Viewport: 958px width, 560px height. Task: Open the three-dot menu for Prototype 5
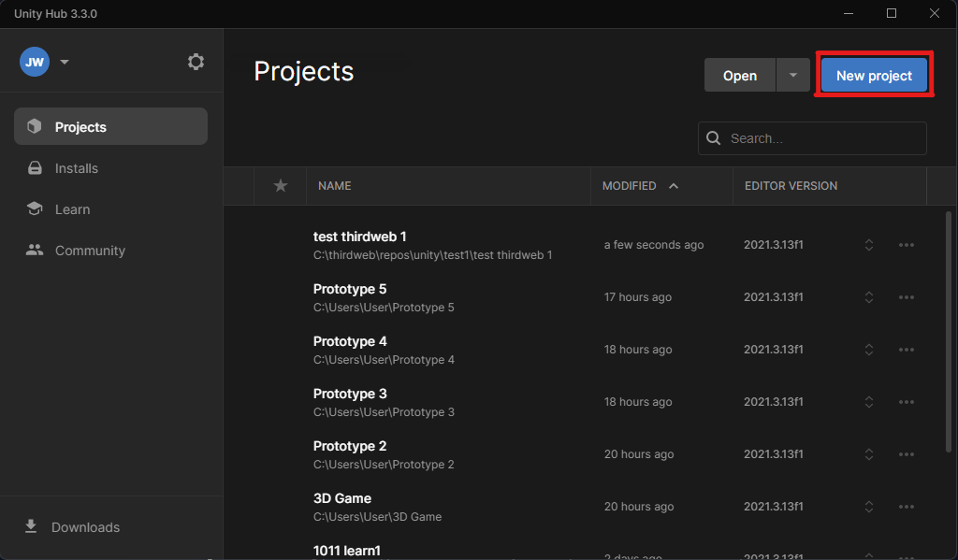pyautogui.click(x=906, y=296)
